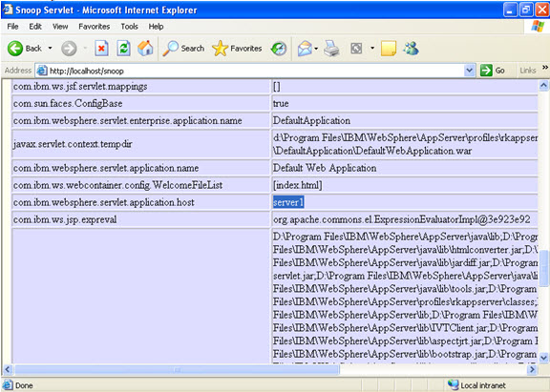This screenshot has width=550, height=392.
Task: Click com.sun.faces.ConfigBase cell
Action: (140, 103)
